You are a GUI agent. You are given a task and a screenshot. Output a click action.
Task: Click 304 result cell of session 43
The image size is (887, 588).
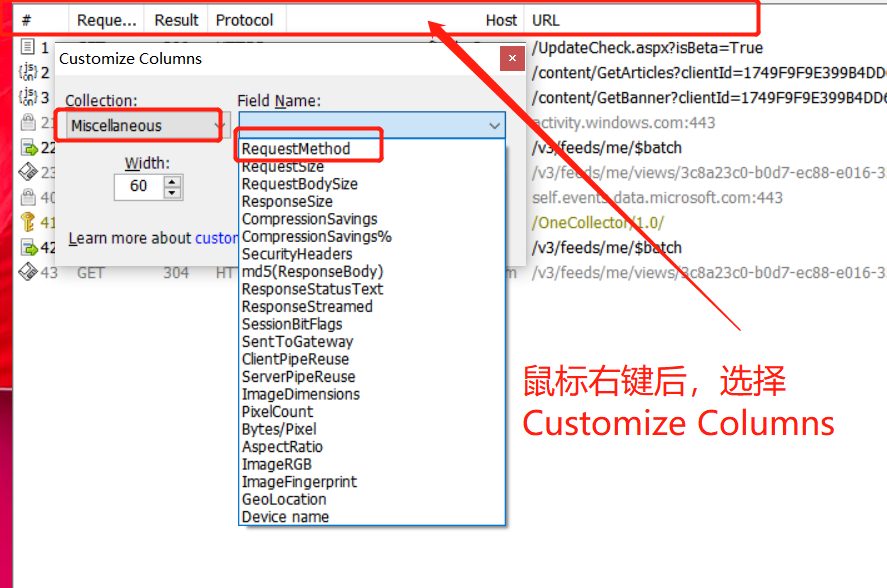click(176, 273)
